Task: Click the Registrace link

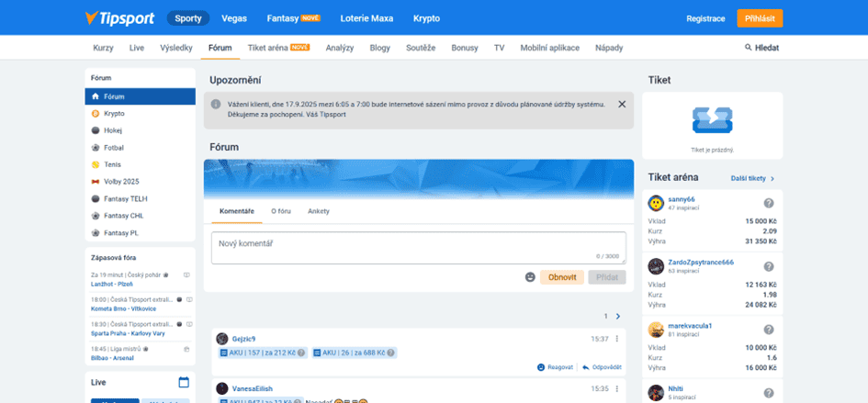Action: coord(705,18)
